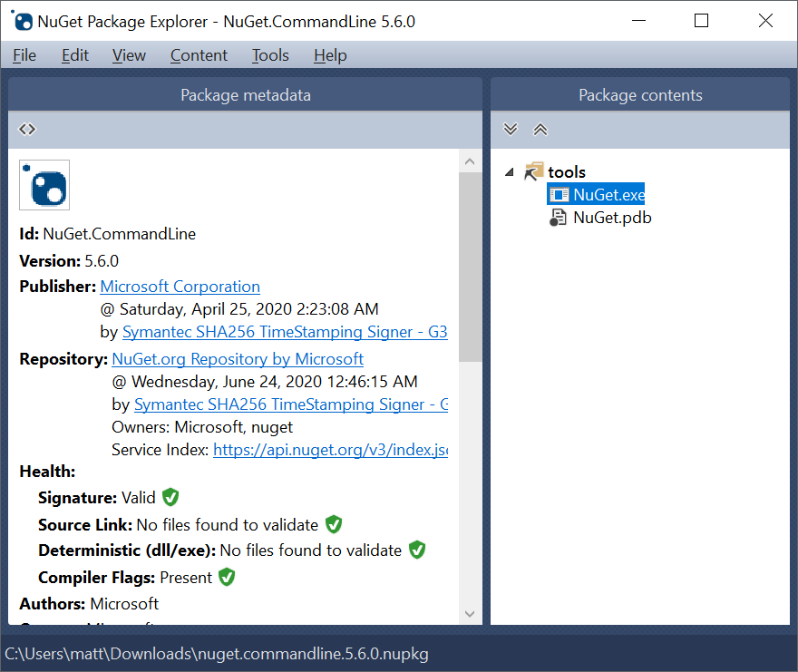Select NuGet.pdb in package contents
The height and width of the screenshot is (672, 798).
coord(612,218)
